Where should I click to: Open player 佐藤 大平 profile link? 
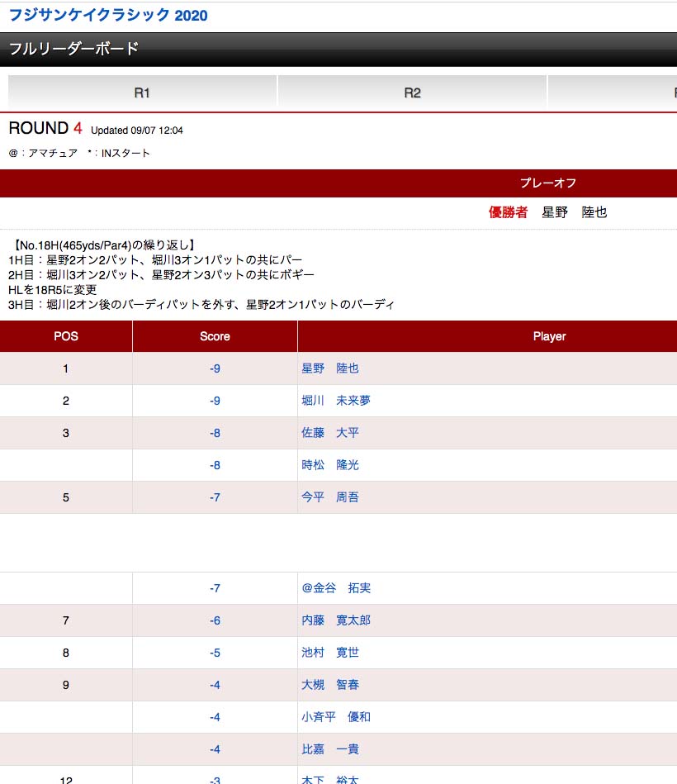(330, 433)
